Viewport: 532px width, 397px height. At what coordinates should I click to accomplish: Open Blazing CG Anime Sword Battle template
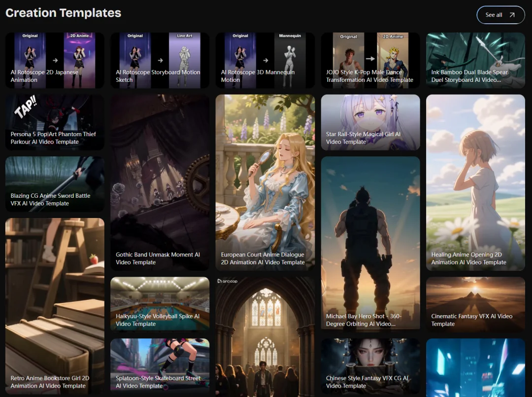coord(55,184)
